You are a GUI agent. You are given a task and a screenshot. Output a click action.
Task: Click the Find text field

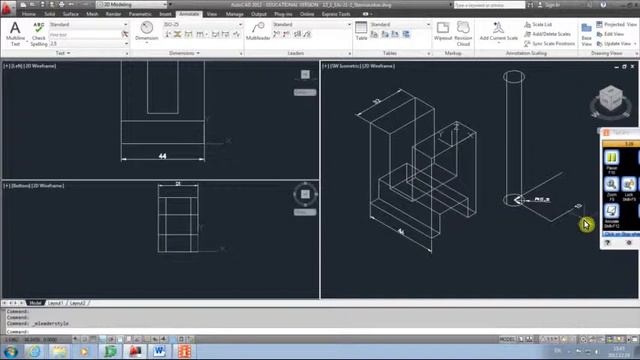pyautogui.click(x=84, y=35)
